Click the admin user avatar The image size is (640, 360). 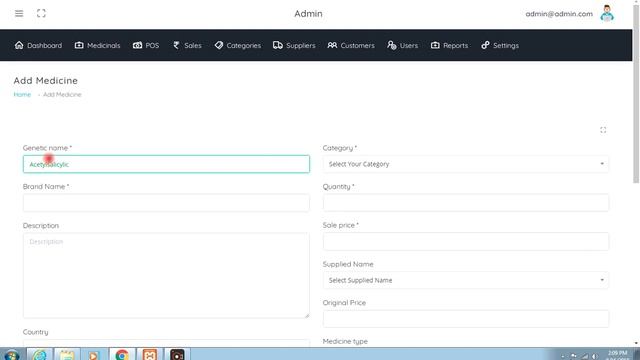[607, 13]
